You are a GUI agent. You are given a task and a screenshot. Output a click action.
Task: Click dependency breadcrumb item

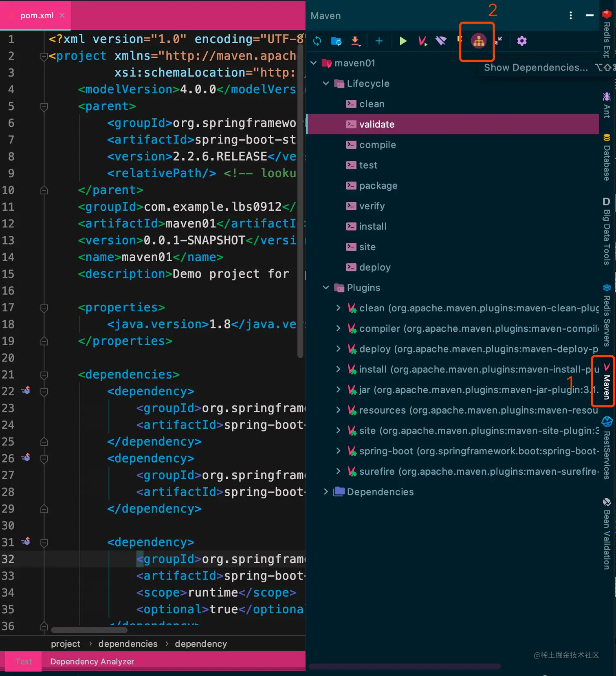(x=201, y=644)
